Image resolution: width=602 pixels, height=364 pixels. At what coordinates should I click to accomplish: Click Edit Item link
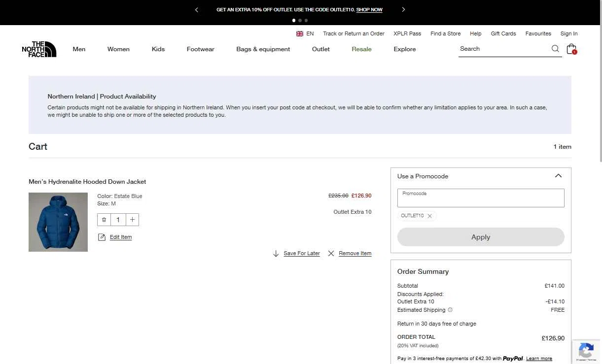coord(121,237)
